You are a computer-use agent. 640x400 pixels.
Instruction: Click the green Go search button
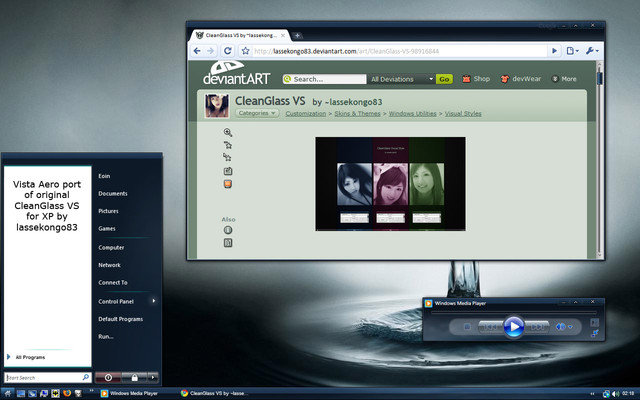tap(444, 79)
